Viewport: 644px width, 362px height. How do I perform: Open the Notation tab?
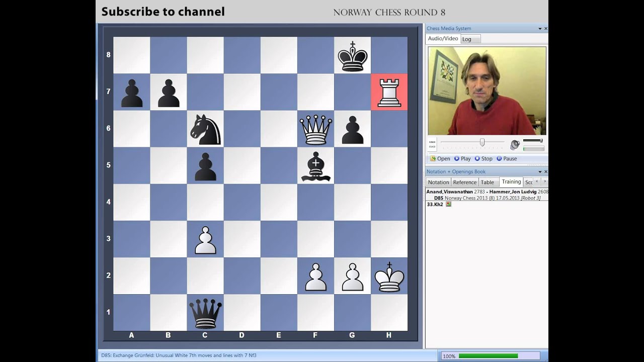click(438, 182)
